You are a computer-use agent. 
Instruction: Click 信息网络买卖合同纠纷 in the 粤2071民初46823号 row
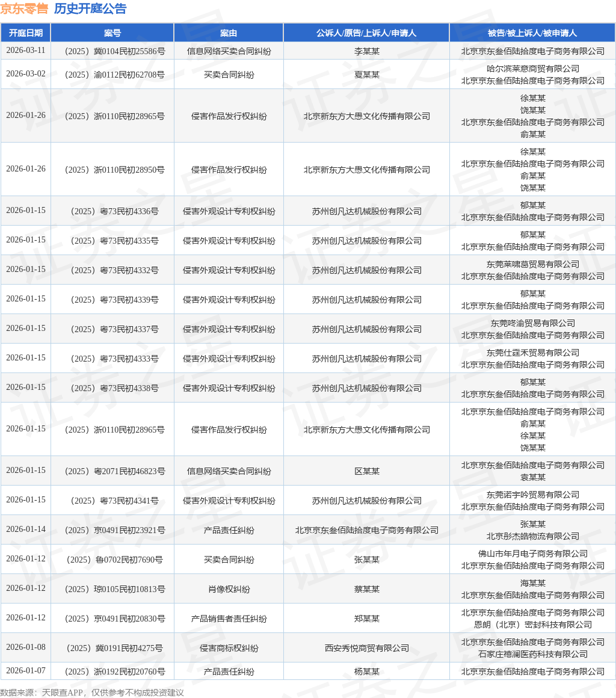[229, 471]
